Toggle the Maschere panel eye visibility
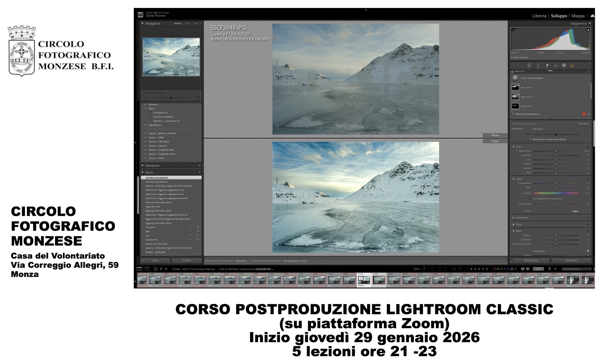The image size is (602, 364). coord(512,71)
